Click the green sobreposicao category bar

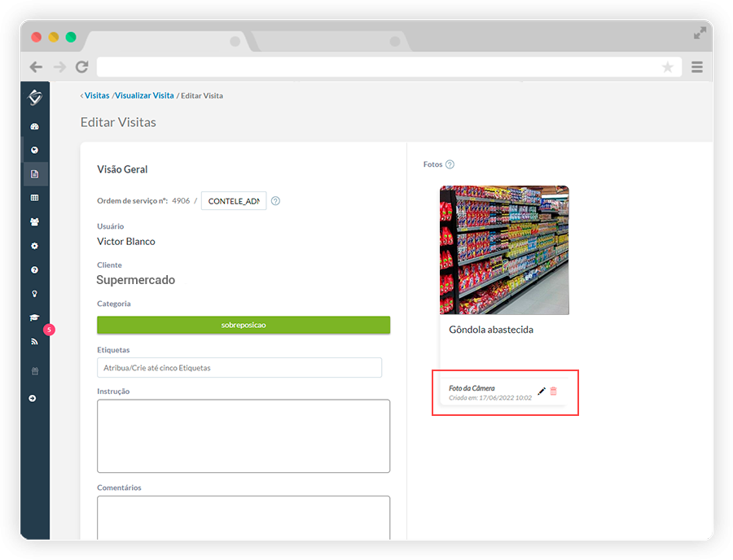tap(244, 325)
